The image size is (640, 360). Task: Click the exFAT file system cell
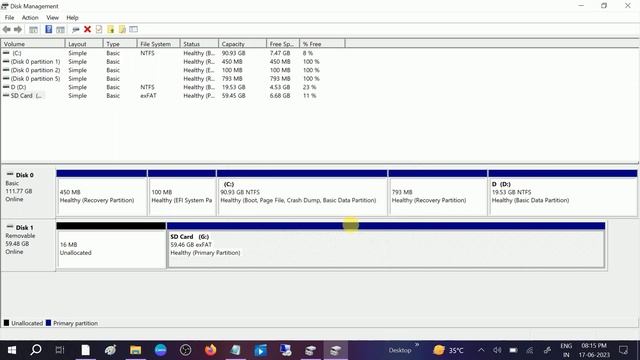pos(148,96)
